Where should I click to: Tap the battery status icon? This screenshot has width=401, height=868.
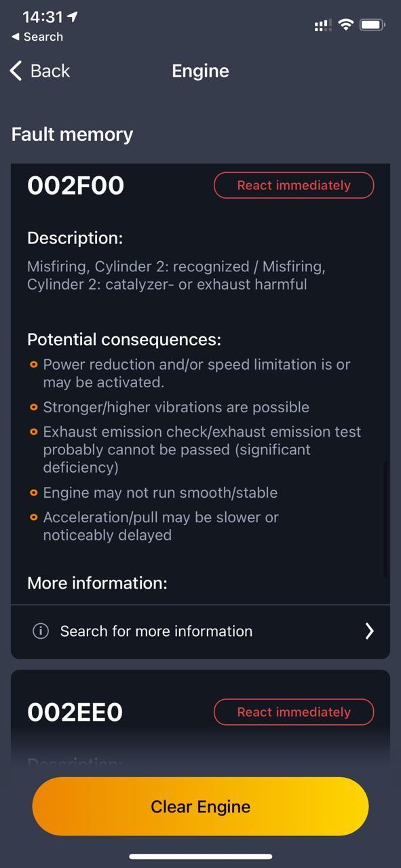tap(373, 25)
